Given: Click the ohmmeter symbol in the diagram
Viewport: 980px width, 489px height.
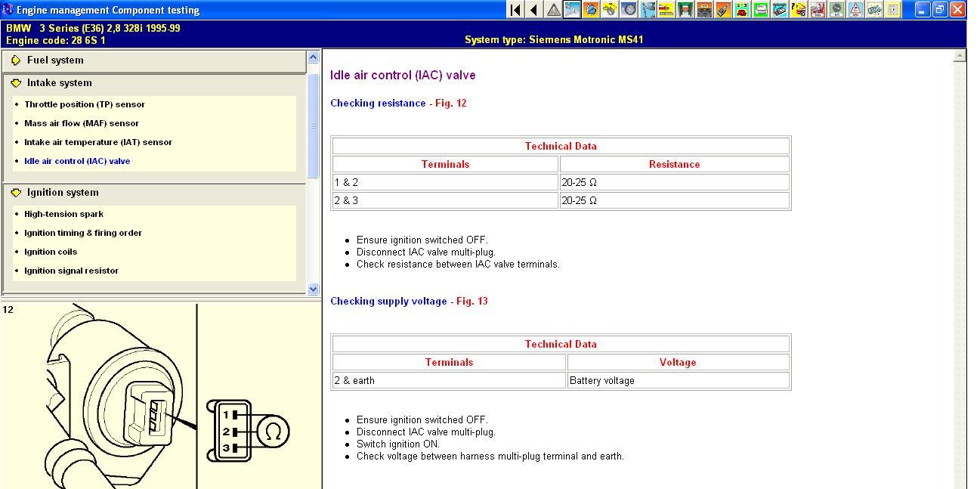Looking at the screenshot, I should [x=274, y=432].
